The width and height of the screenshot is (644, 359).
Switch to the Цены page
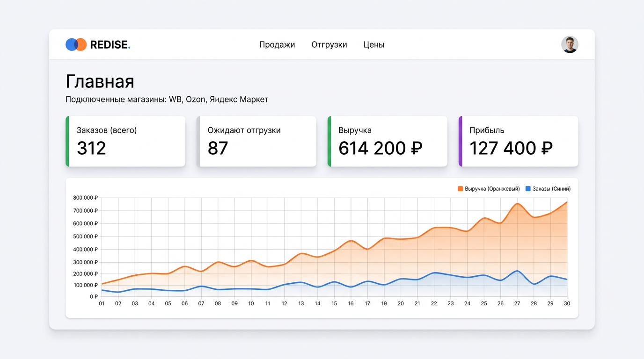click(x=374, y=45)
